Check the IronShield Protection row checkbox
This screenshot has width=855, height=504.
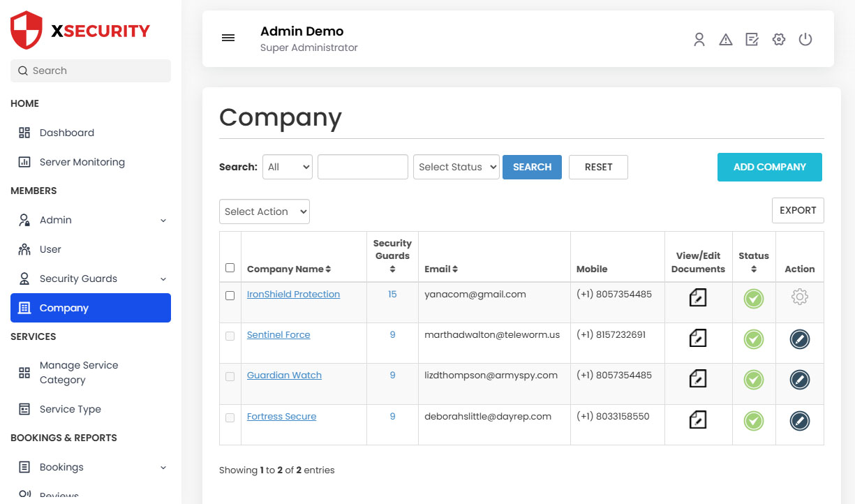click(230, 295)
